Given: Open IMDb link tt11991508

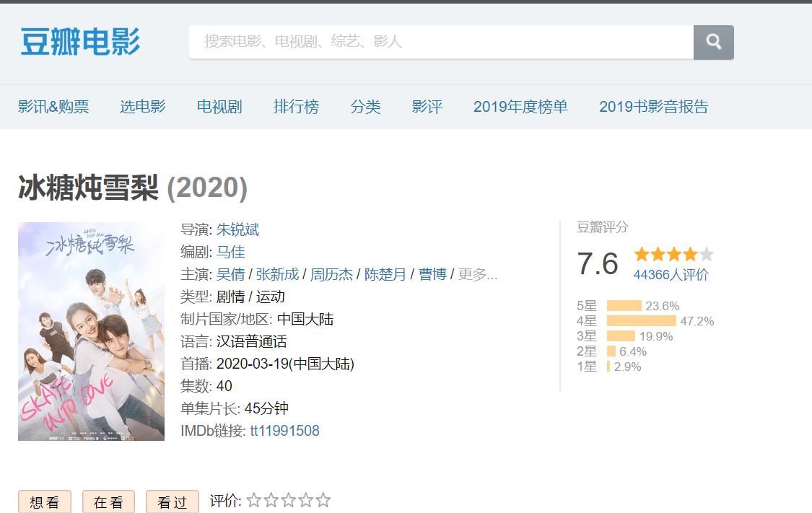Looking at the screenshot, I should 285,431.
